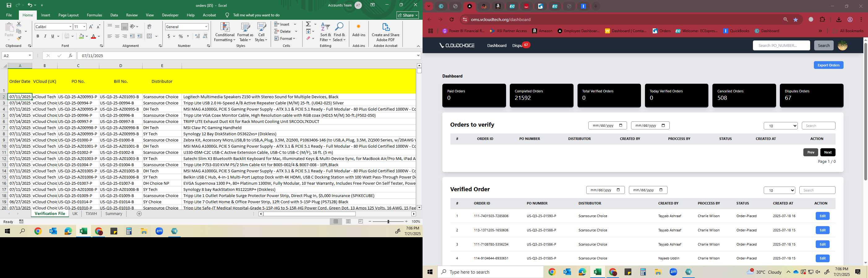Open Verified Order page-size dropdown

pyautogui.click(x=780, y=190)
